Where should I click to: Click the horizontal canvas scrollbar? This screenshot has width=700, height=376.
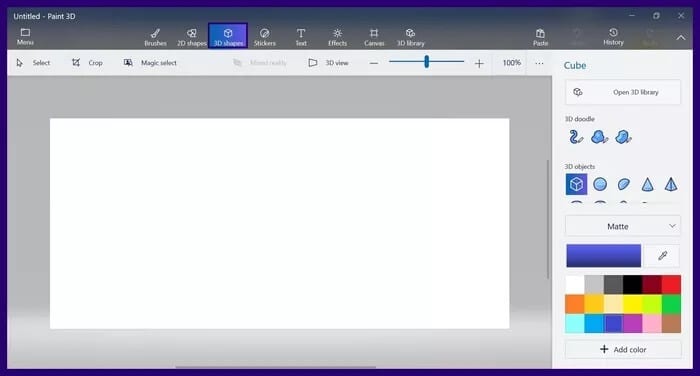click(x=275, y=368)
